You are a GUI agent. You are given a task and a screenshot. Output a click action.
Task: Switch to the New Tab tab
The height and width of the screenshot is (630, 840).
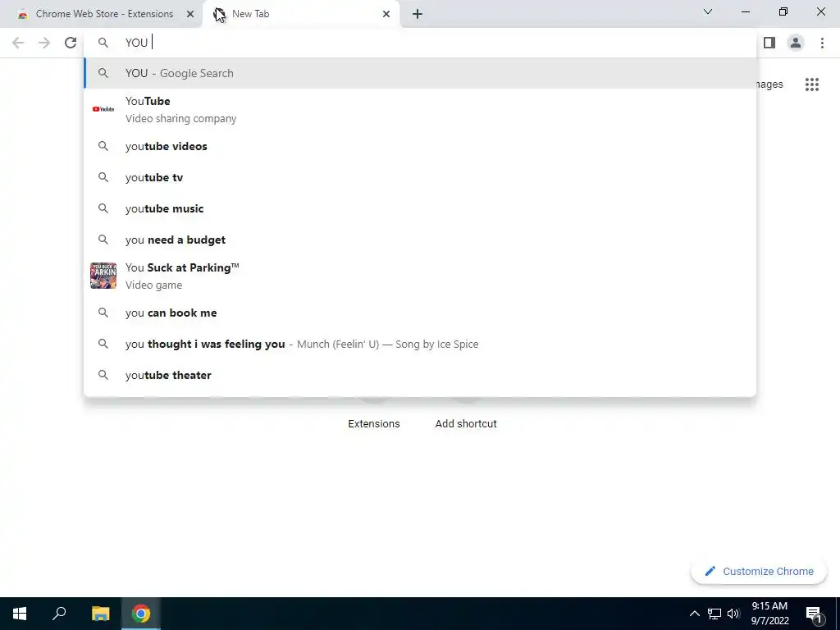[300, 14]
